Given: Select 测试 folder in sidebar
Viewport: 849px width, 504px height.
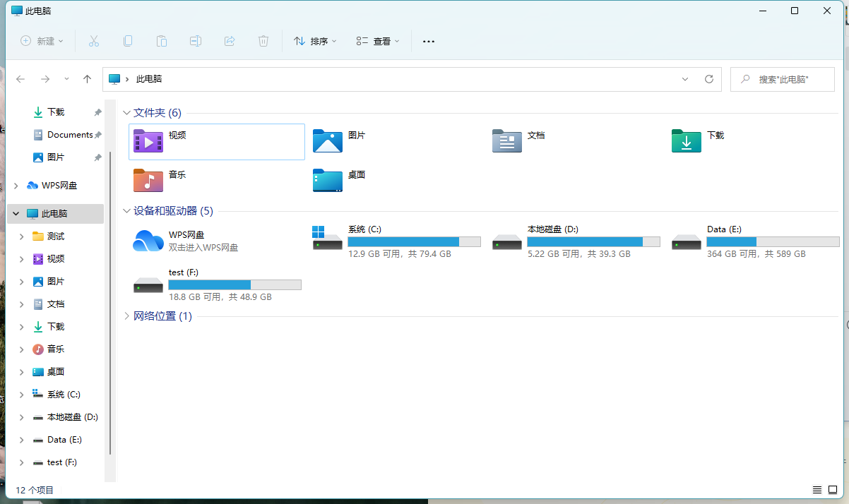Looking at the screenshot, I should tap(56, 236).
